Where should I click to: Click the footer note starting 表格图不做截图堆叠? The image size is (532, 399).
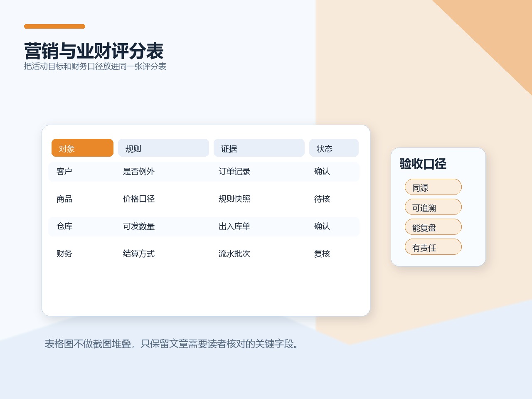172,344
